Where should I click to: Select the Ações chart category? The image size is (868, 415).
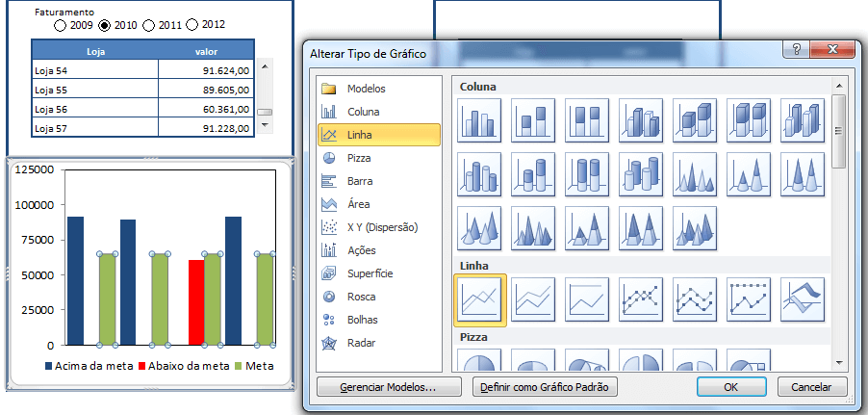379,250
